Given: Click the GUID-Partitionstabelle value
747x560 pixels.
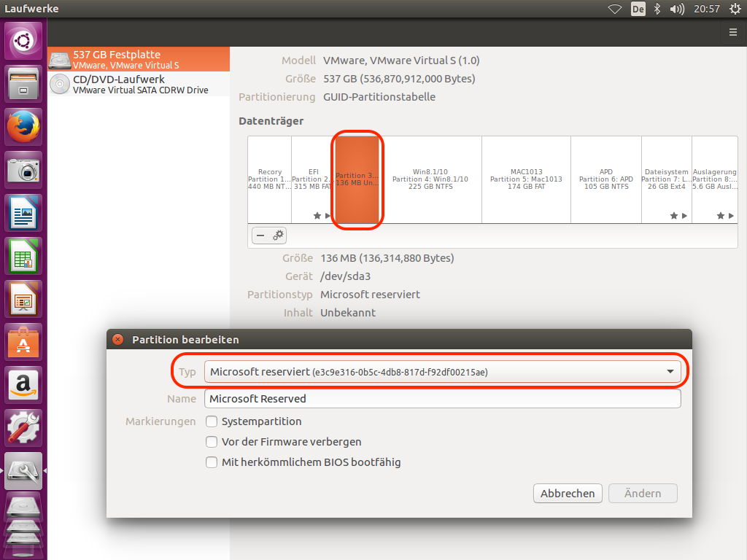Looking at the screenshot, I should (379, 97).
